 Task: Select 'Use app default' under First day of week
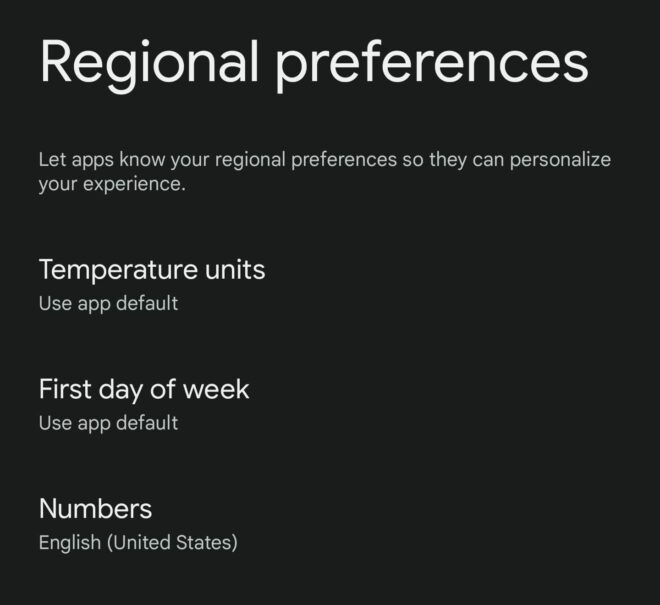coord(108,423)
